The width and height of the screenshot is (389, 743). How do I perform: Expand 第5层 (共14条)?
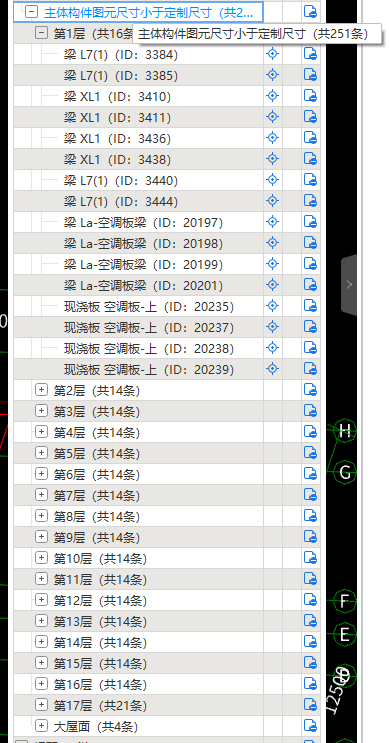tap(42, 453)
